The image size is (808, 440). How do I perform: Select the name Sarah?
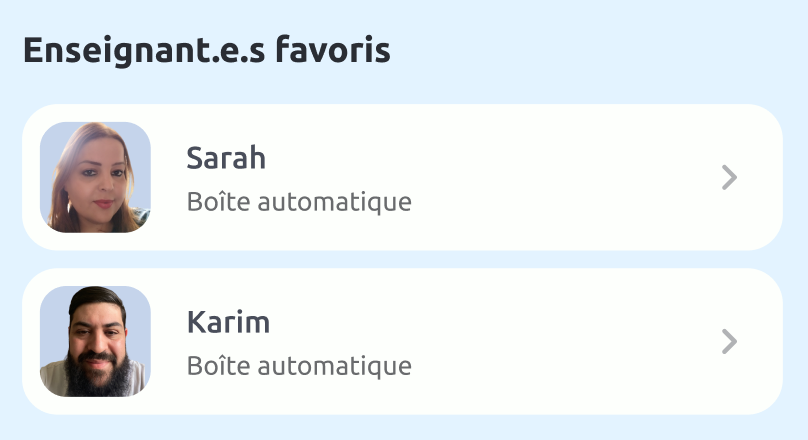point(226,158)
